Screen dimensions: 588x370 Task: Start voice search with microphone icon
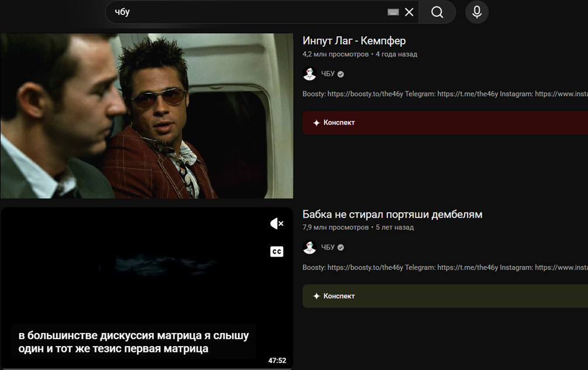(477, 12)
